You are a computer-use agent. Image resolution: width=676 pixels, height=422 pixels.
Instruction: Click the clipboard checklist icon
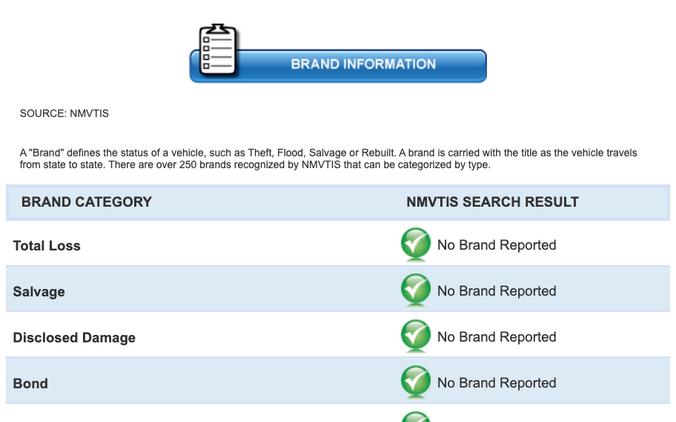click(218, 50)
